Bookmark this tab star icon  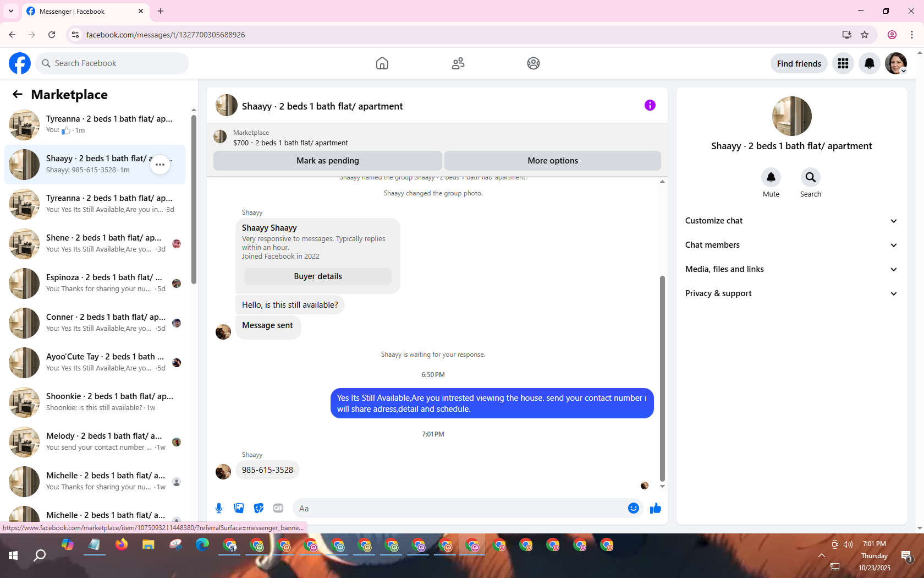point(865,35)
